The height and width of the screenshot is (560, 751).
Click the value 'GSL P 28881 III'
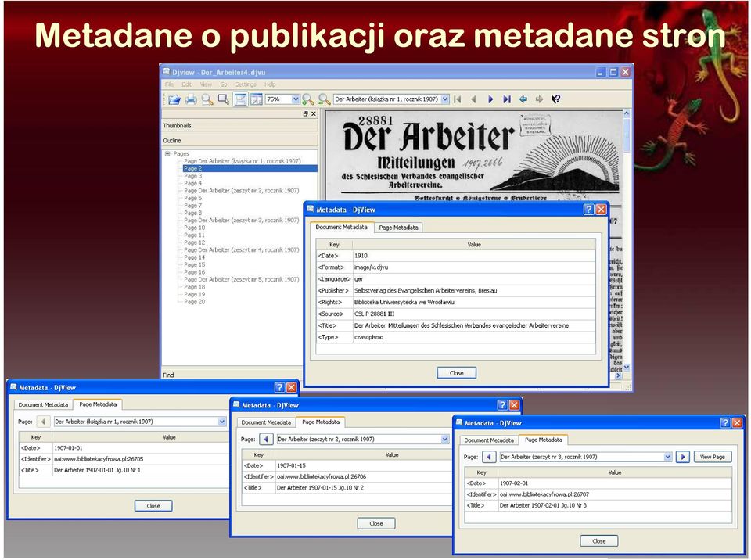pos(374,314)
